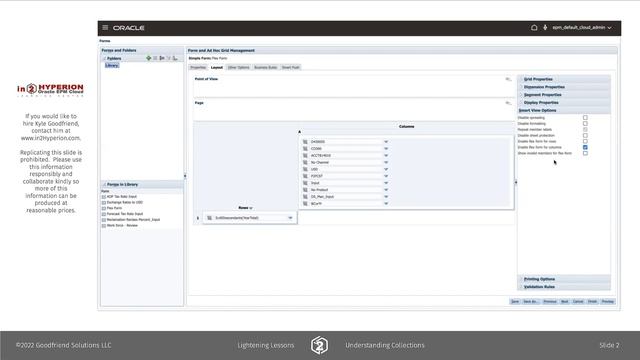Check Disable sheet protection option
This screenshot has width=640, height=360.
click(585, 135)
